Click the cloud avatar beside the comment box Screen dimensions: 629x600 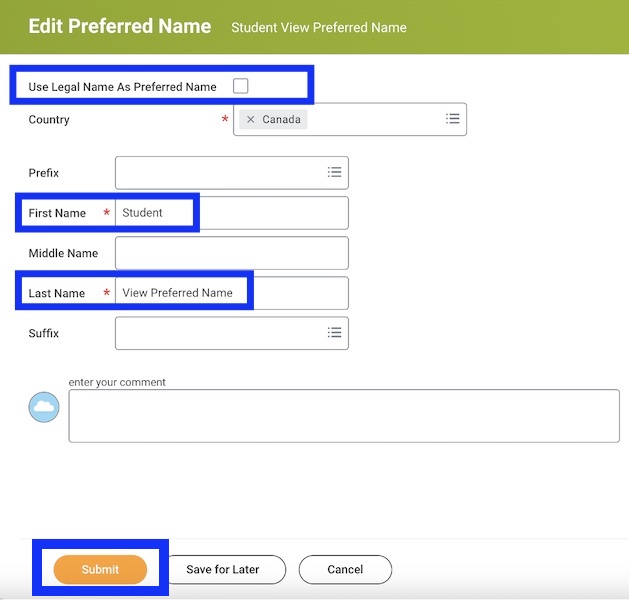(44, 407)
